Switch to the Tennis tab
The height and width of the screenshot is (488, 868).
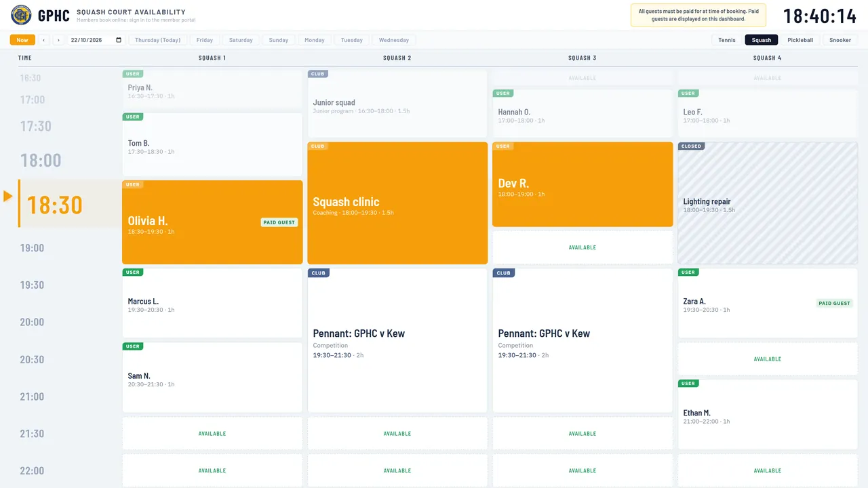point(727,40)
